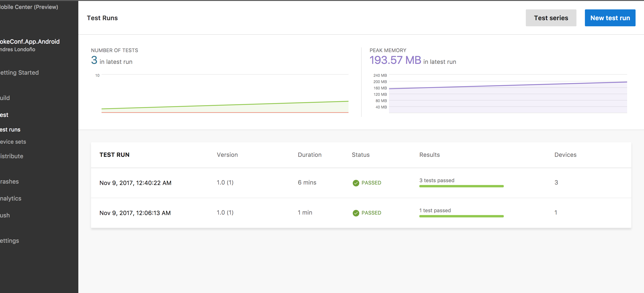Open Crashes section in sidebar

pyautogui.click(x=10, y=181)
